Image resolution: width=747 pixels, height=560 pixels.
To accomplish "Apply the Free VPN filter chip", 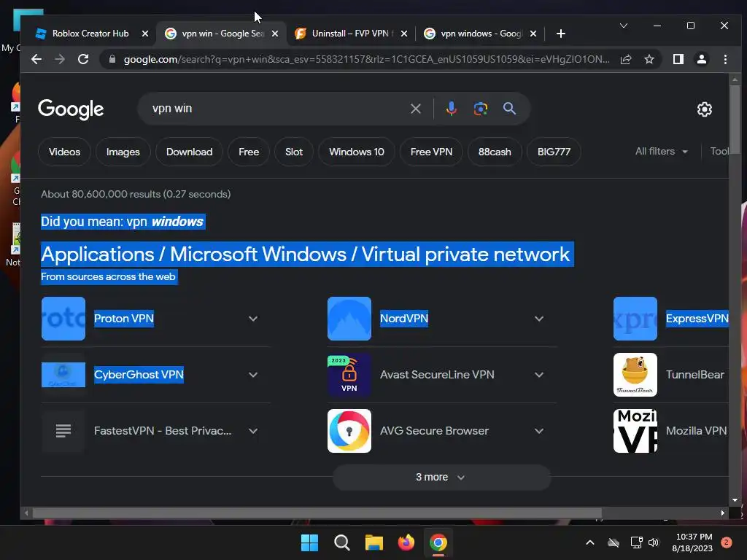I will [431, 152].
